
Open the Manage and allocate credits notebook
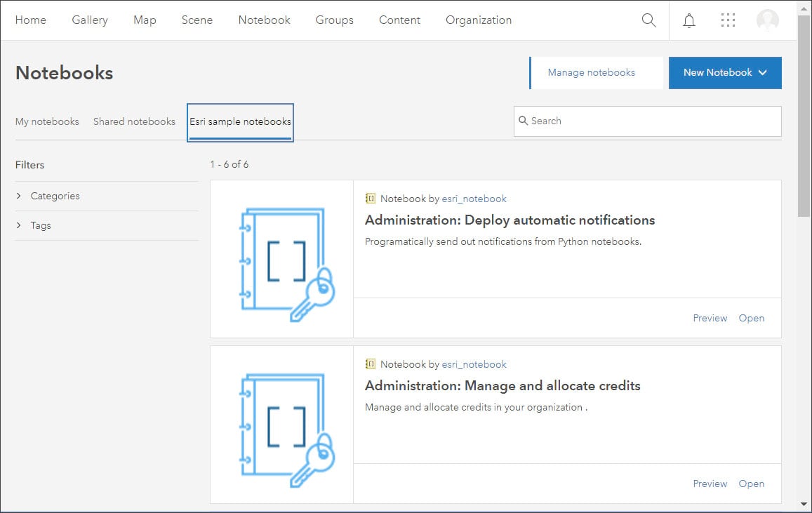point(751,484)
